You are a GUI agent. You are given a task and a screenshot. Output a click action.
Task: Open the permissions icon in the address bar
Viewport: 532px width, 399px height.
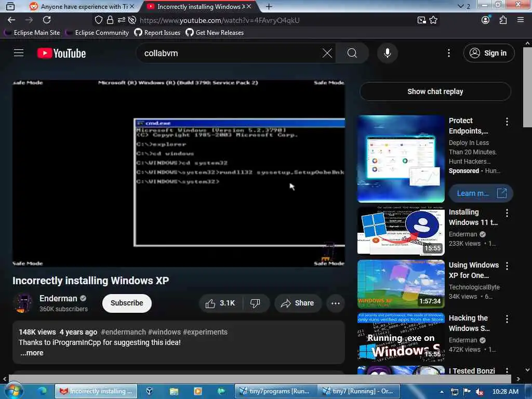121,20
